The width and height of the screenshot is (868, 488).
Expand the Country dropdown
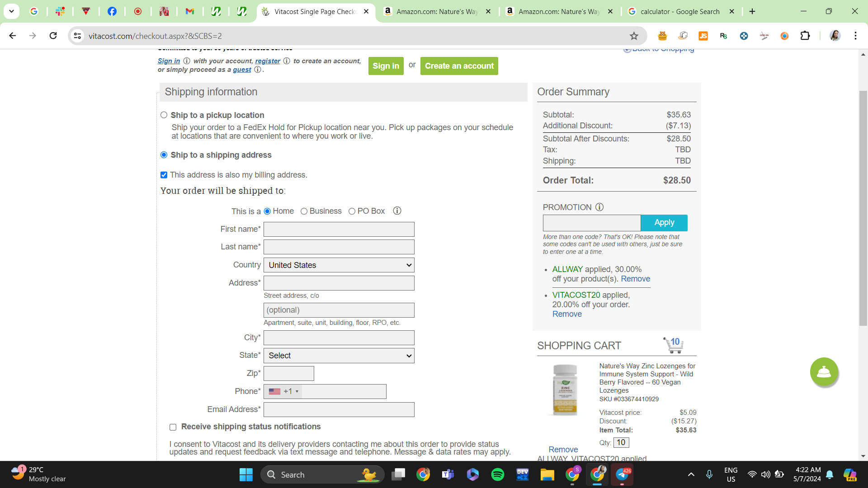339,265
